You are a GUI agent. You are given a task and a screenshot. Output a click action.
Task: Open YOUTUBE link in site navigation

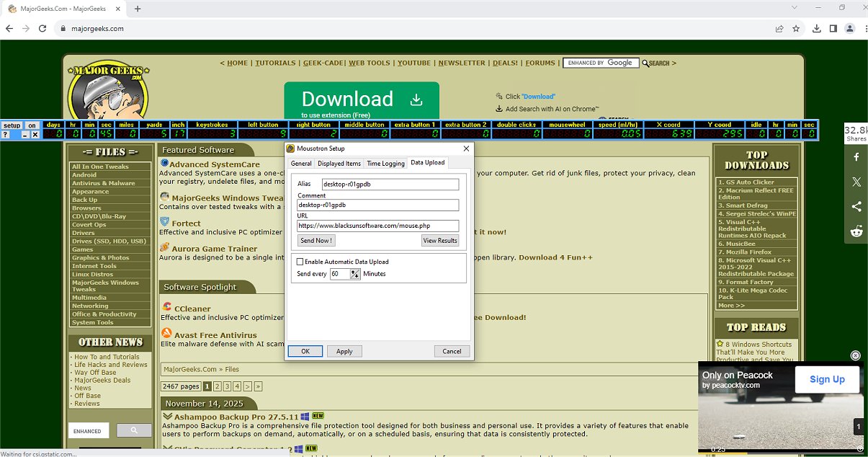(414, 63)
